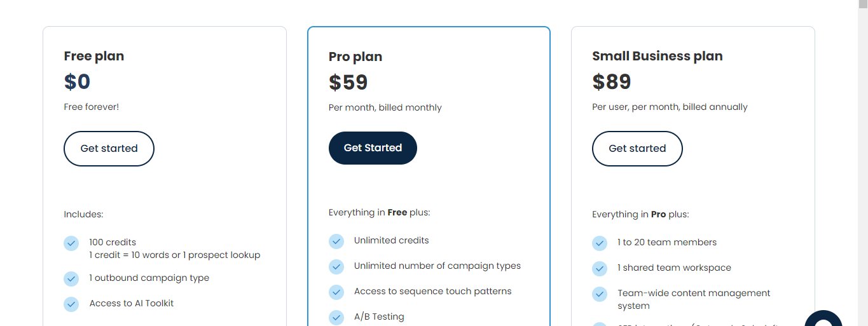Click the checkmark beside 1 to 20 team members
Viewport: 868px width, 326px height.
pyautogui.click(x=600, y=243)
